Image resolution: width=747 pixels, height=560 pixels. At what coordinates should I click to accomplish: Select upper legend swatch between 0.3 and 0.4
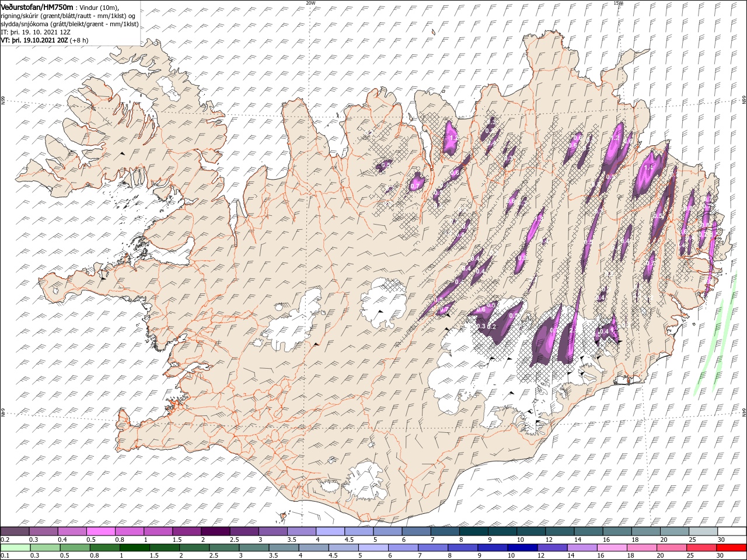43,531
